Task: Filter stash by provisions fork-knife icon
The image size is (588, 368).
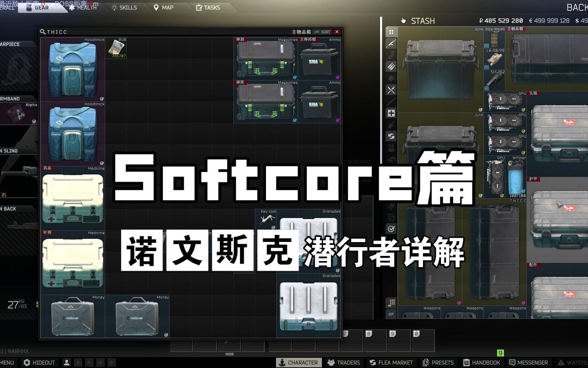Action: click(391, 90)
